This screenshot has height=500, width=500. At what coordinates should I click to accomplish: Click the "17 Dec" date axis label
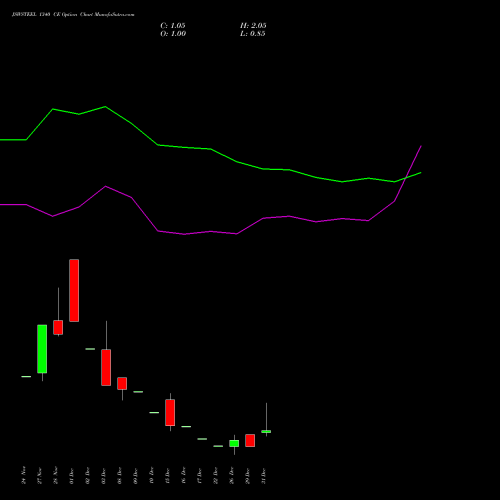click(200, 475)
